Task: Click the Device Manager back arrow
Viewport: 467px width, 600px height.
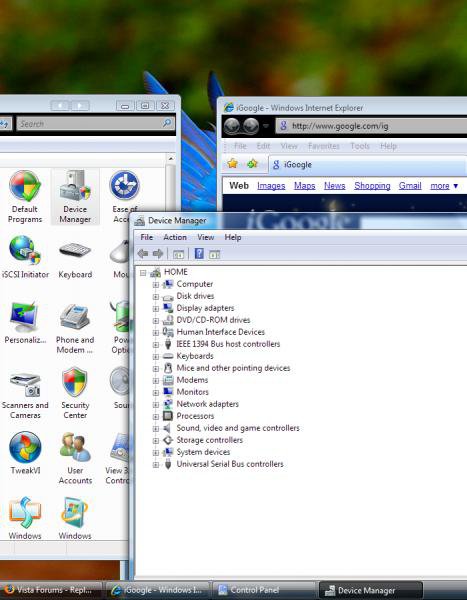Action: pyautogui.click(x=143, y=253)
